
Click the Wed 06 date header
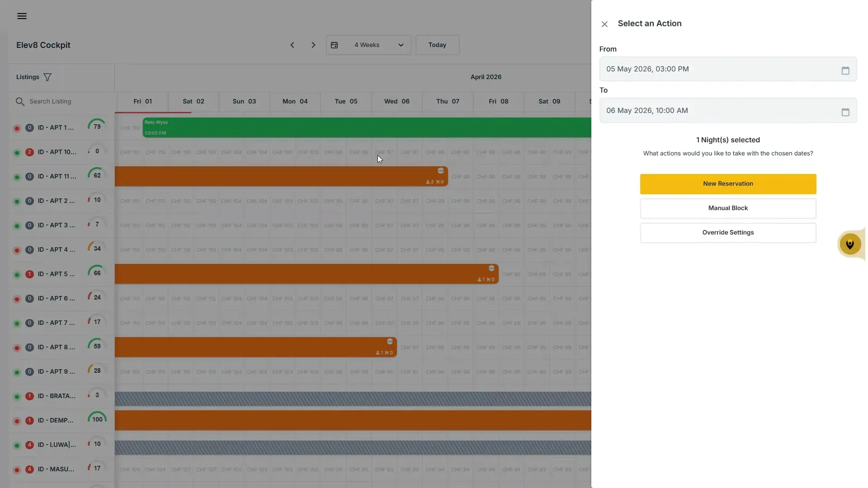pyautogui.click(x=397, y=102)
